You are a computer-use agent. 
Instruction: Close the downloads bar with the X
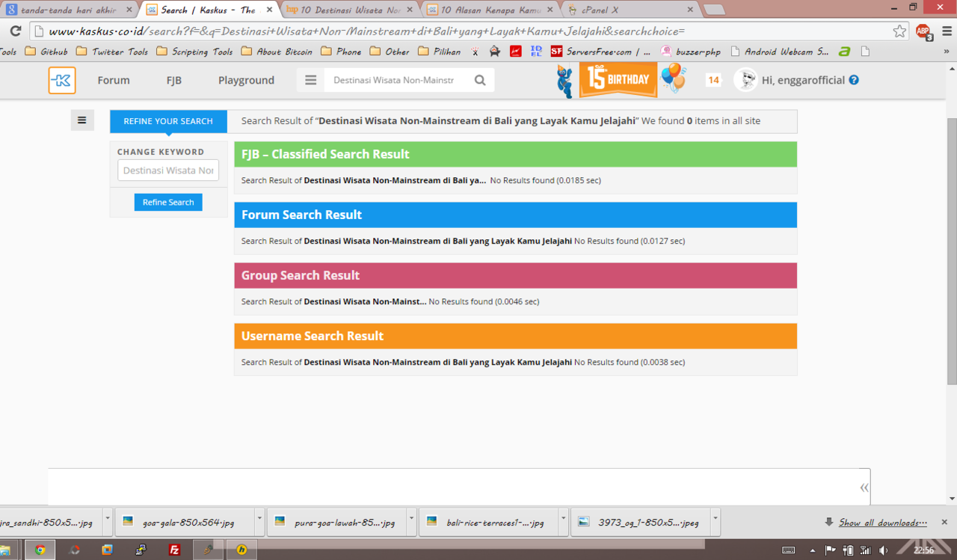[944, 522]
